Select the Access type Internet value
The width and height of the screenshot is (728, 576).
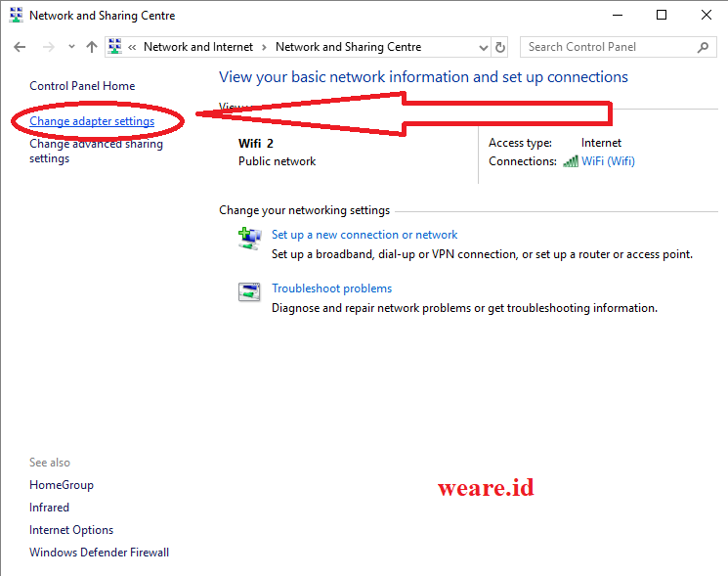601,143
